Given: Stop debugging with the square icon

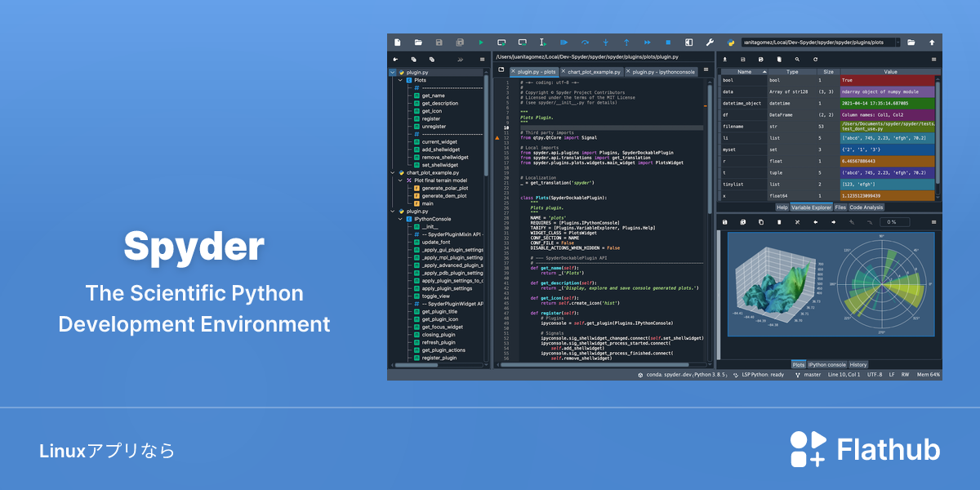Looking at the screenshot, I should tap(668, 42).
